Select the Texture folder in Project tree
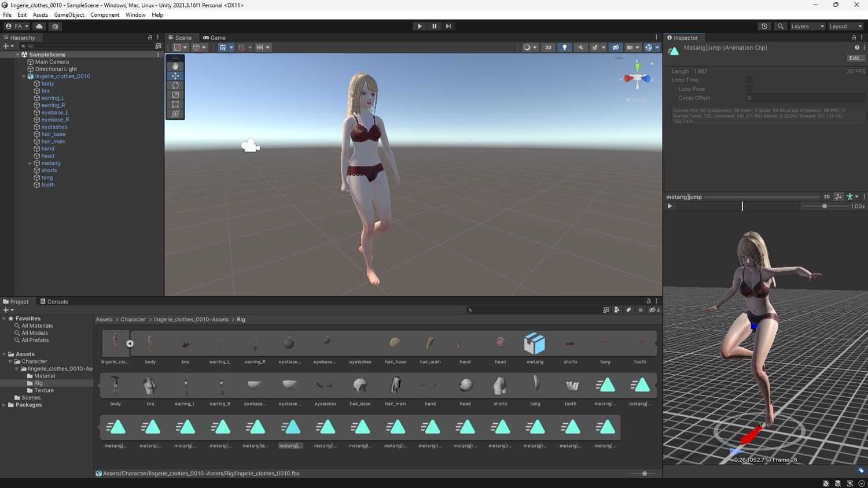This screenshot has width=868, height=488. pos(44,390)
